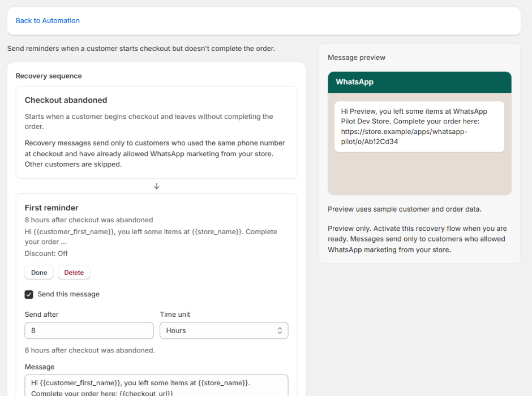
Task: Click 'Preview uses sample customer and order data.'
Action: [x=405, y=209]
